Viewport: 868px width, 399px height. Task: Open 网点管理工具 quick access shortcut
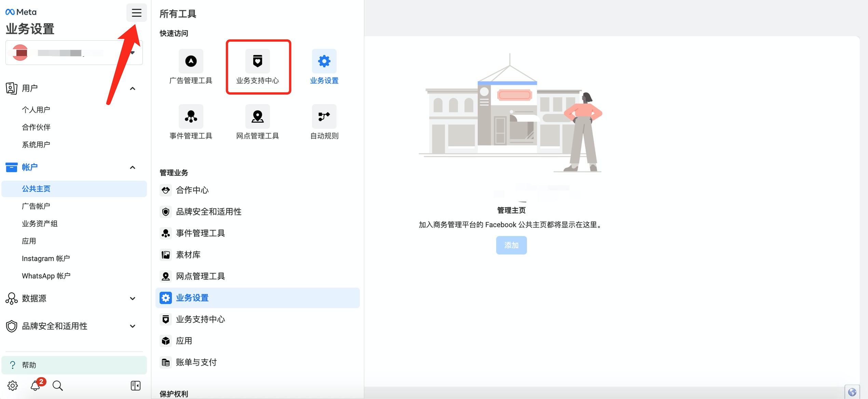click(258, 122)
